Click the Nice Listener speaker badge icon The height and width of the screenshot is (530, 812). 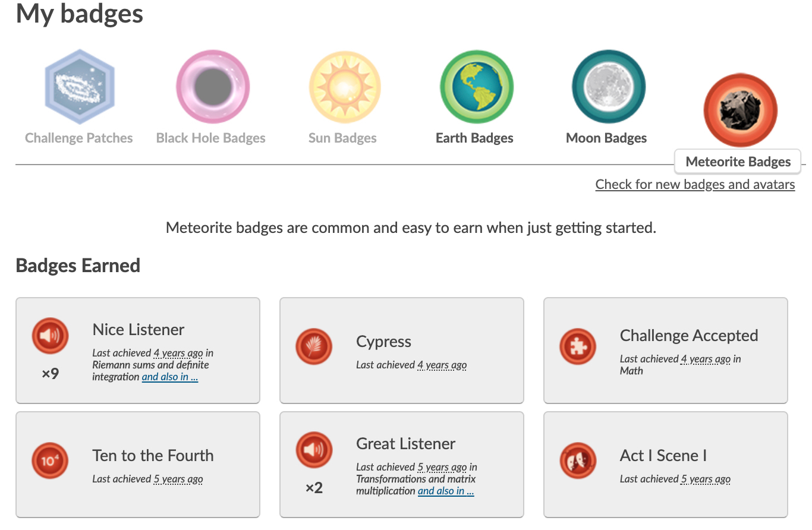tap(51, 336)
